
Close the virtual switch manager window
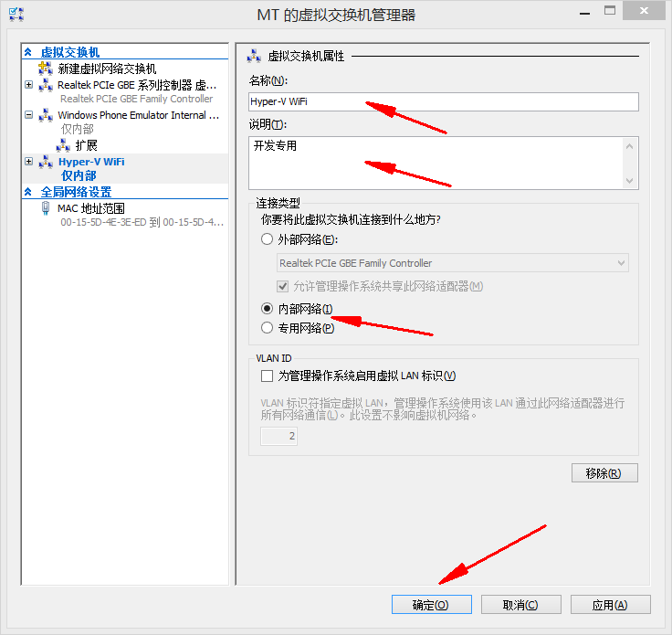tap(644, 11)
